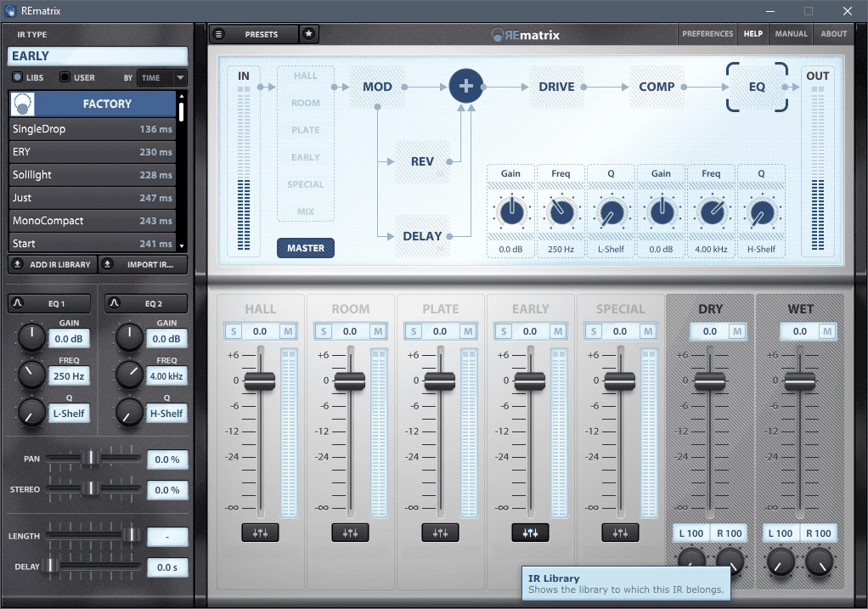
Task: Mute the SPECIAL channel
Action: [648, 331]
